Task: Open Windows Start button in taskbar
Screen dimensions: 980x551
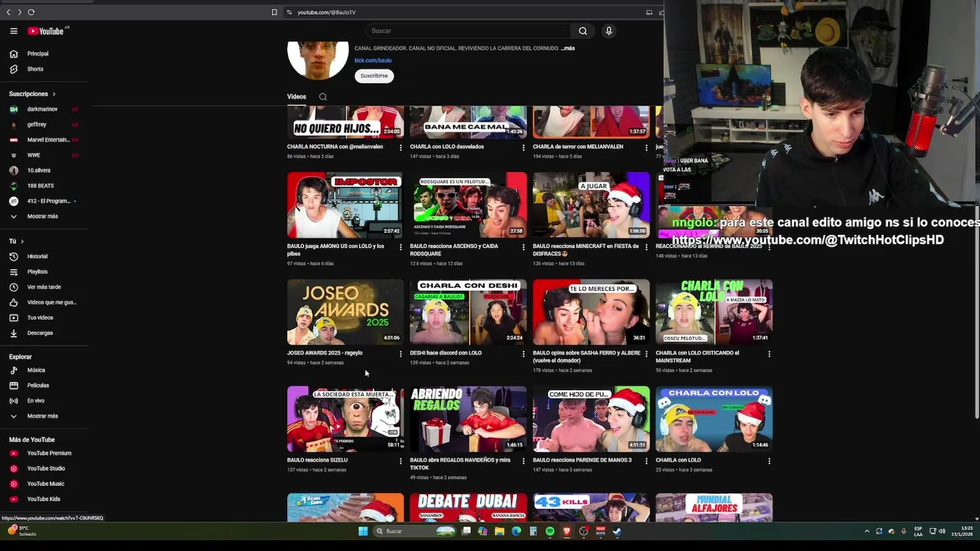Action: (363, 531)
